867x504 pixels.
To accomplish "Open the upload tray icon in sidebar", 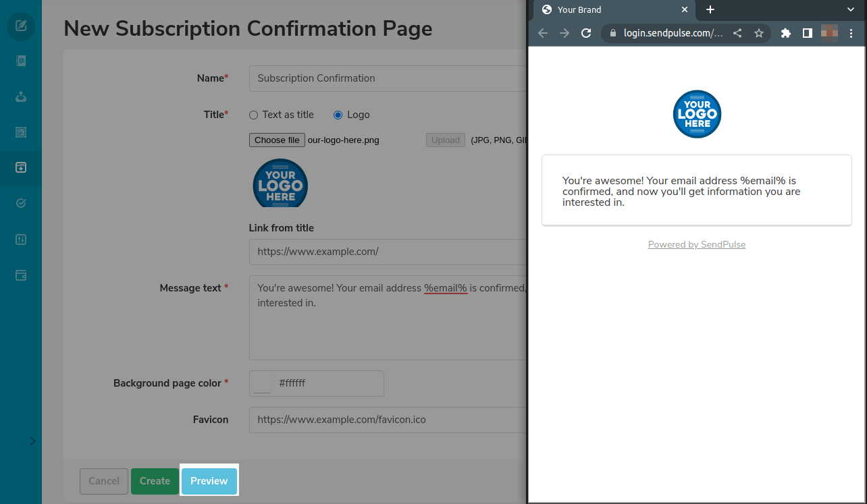I will 21,96.
